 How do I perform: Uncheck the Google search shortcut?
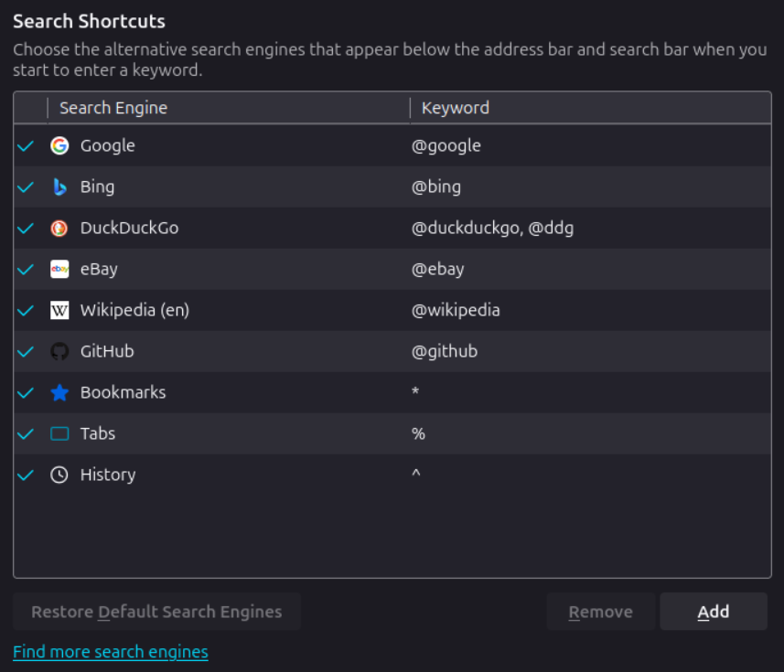coord(26,145)
